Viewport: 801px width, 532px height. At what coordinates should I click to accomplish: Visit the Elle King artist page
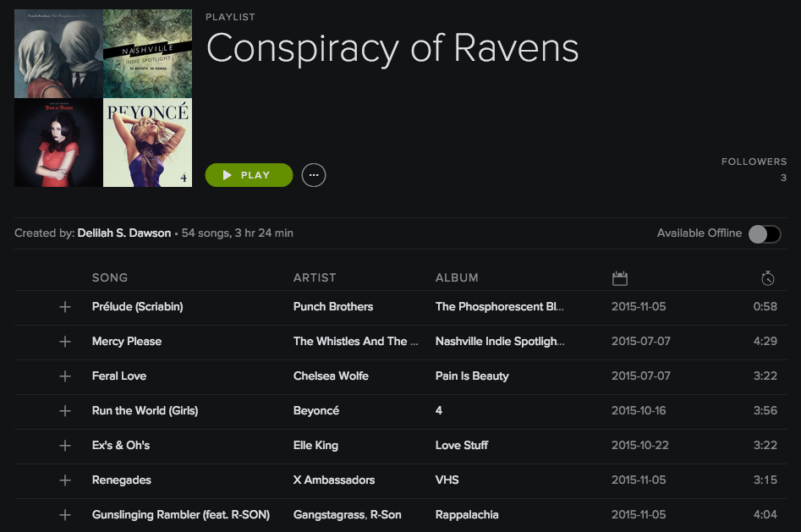click(315, 446)
